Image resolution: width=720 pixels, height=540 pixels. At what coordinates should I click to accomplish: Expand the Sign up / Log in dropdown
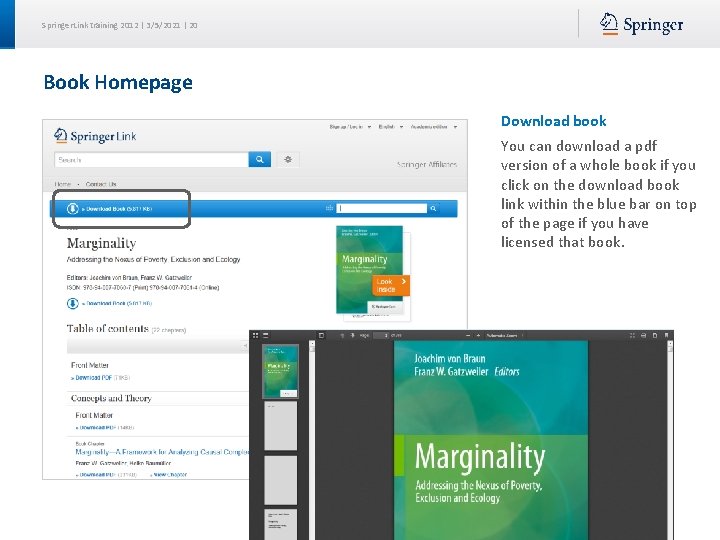(350, 127)
